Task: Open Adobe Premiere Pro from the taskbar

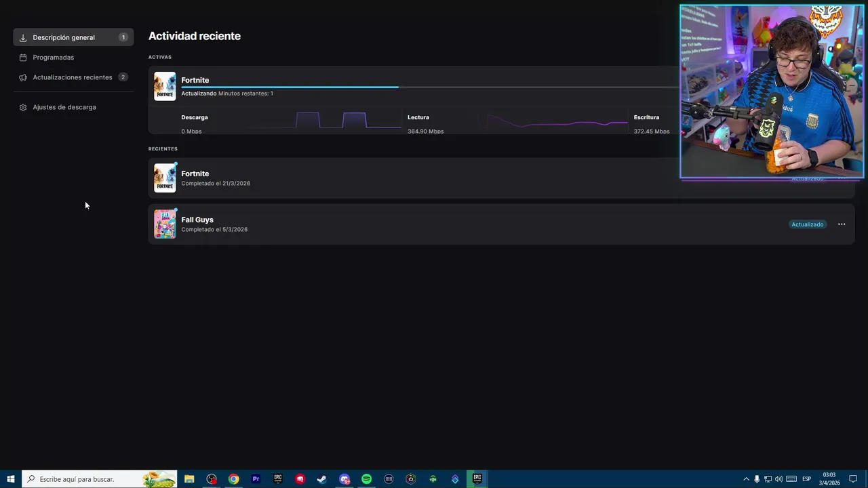Action: tap(256, 479)
